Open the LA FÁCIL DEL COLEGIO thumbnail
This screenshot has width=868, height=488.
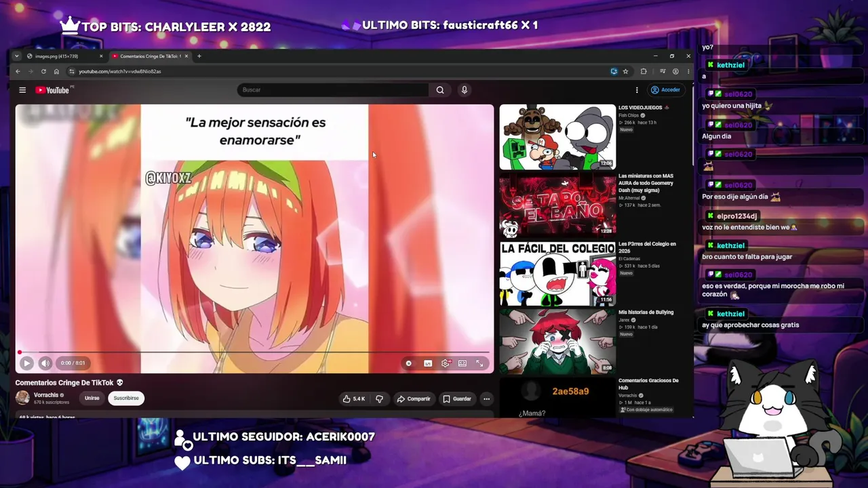pos(557,274)
